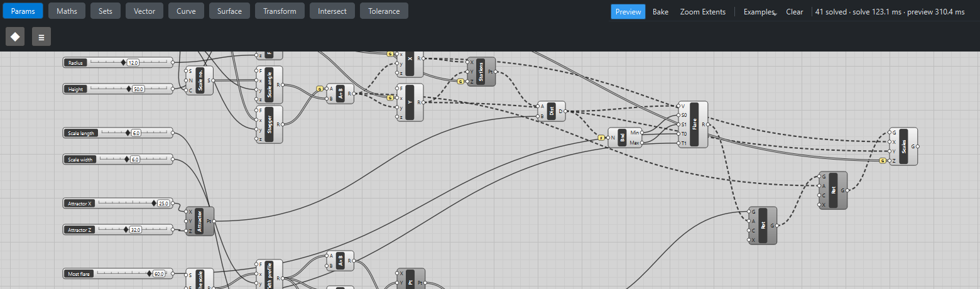The height and width of the screenshot is (289, 980).
Task: Click the Flare V input port
Action: pyautogui.click(x=679, y=106)
